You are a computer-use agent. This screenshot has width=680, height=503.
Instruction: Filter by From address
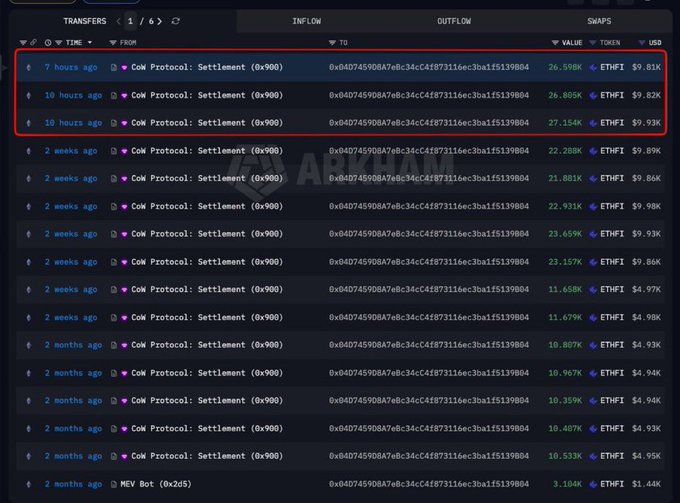tap(113, 42)
